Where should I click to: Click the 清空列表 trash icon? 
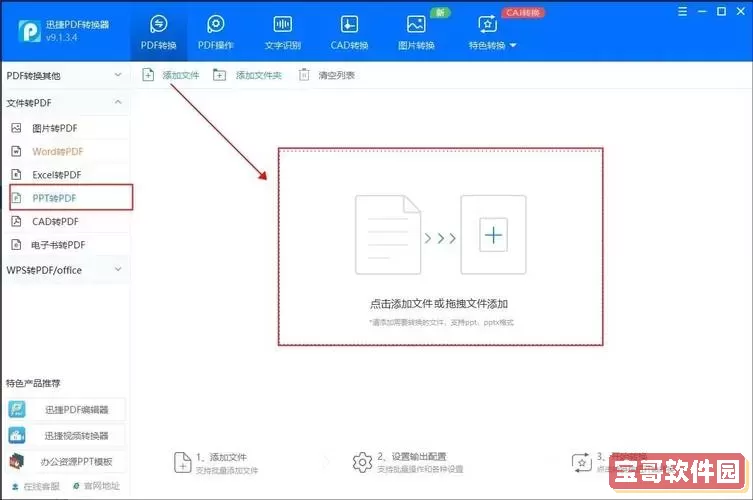(304, 75)
